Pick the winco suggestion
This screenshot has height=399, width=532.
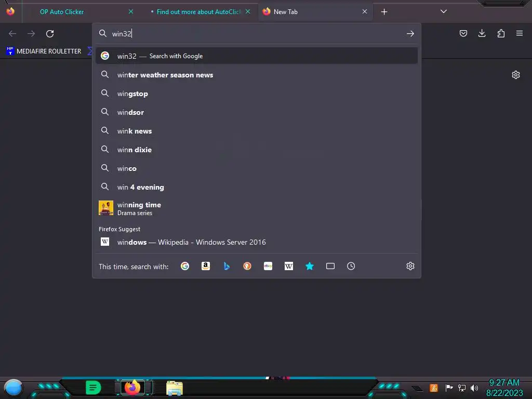tap(257, 168)
